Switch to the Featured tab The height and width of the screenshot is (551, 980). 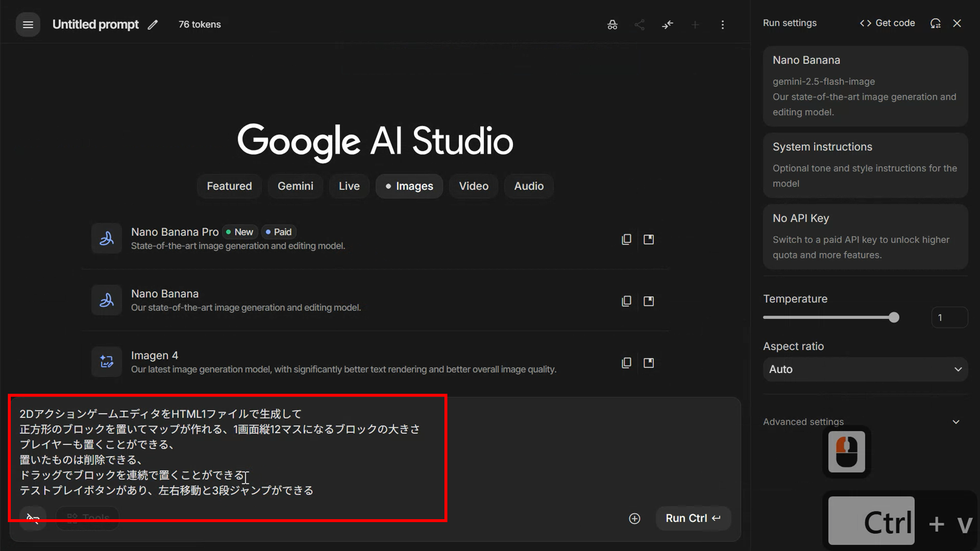pyautogui.click(x=229, y=186)
